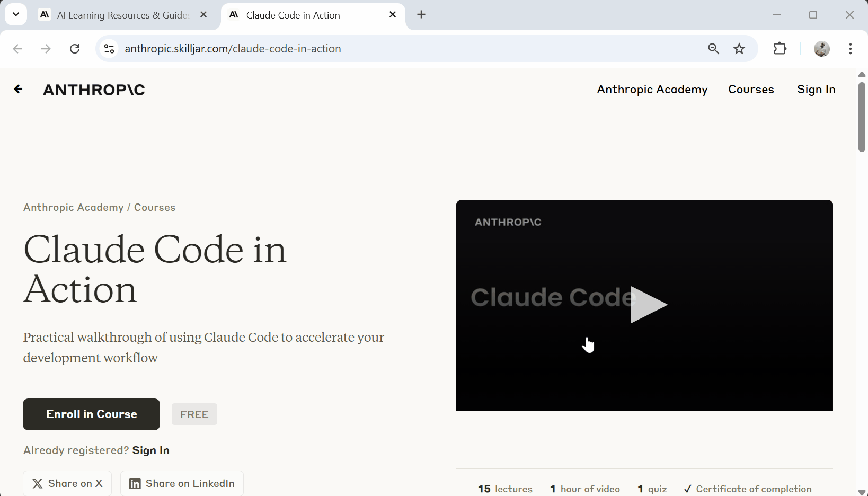
Task: Open Anthropic Academy in the header nav
Action: pyautogui.click(x=652, y=90)
